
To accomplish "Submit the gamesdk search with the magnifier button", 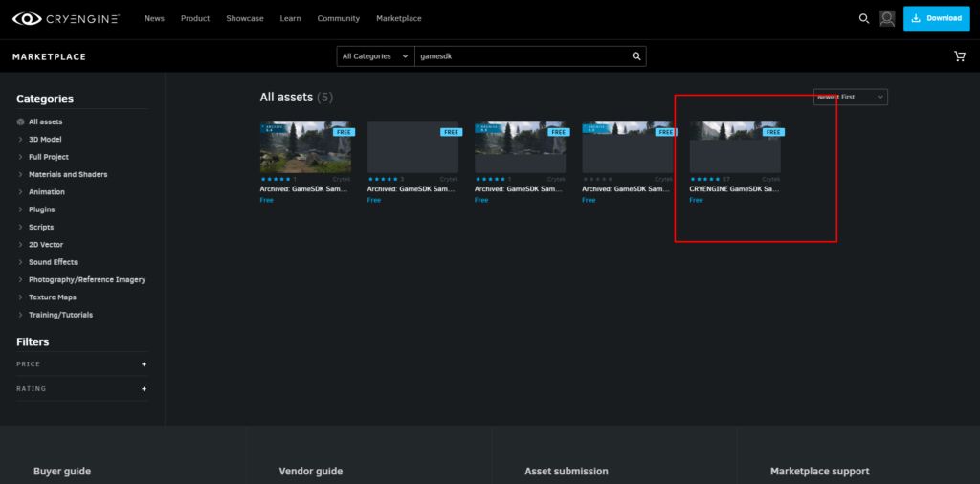I will click(636, 56).
